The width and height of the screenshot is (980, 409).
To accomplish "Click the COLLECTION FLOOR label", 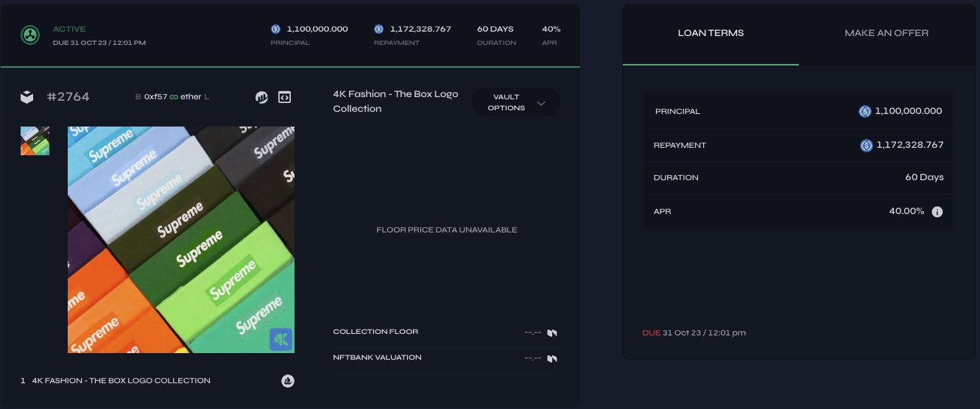I will [x=376, y=332].
